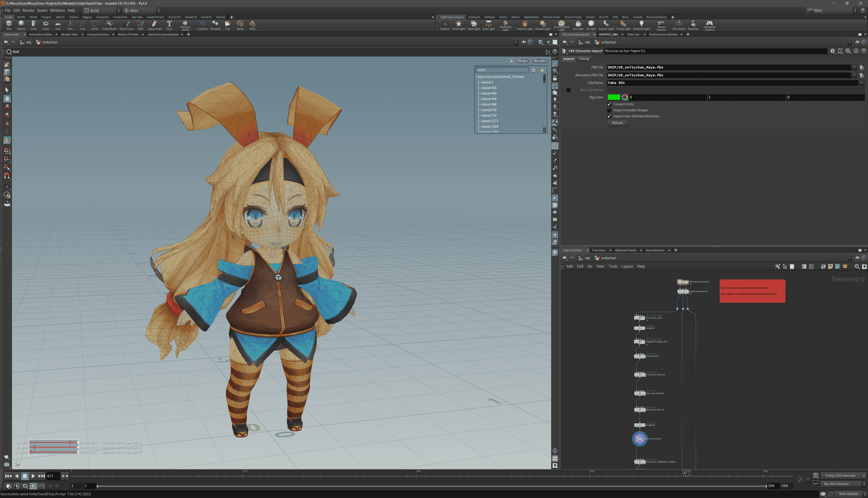Image resolution: width=868 pixels, height=498 pixels.
Task: Add a Gamepad Camera
Action: [709, 26]
